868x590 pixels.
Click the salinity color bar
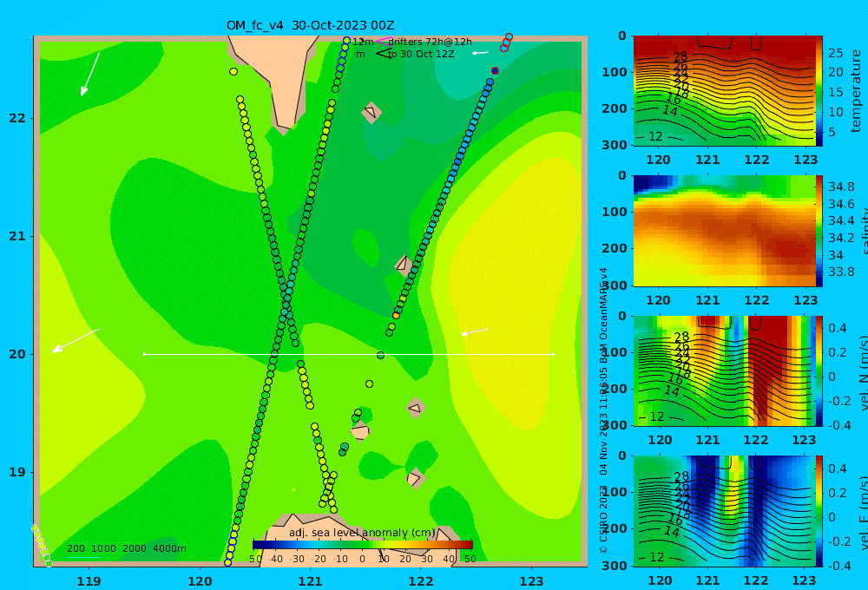point(819,231)
